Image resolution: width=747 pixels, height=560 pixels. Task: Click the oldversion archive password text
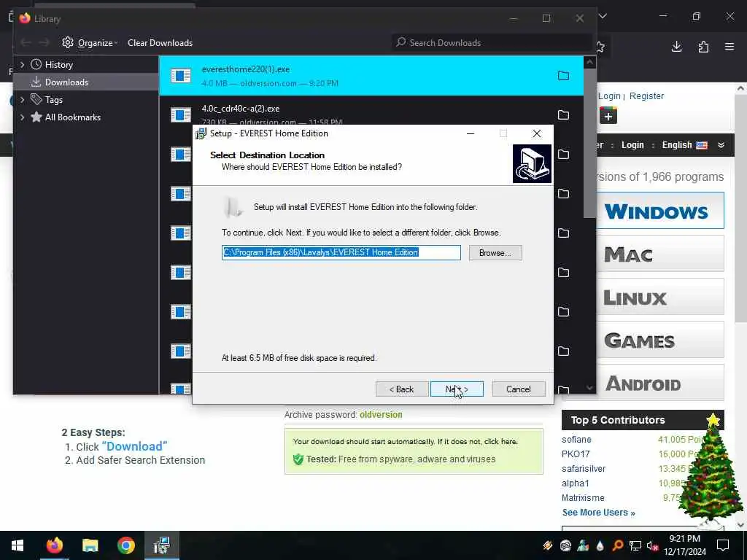[x=381, y=415]
